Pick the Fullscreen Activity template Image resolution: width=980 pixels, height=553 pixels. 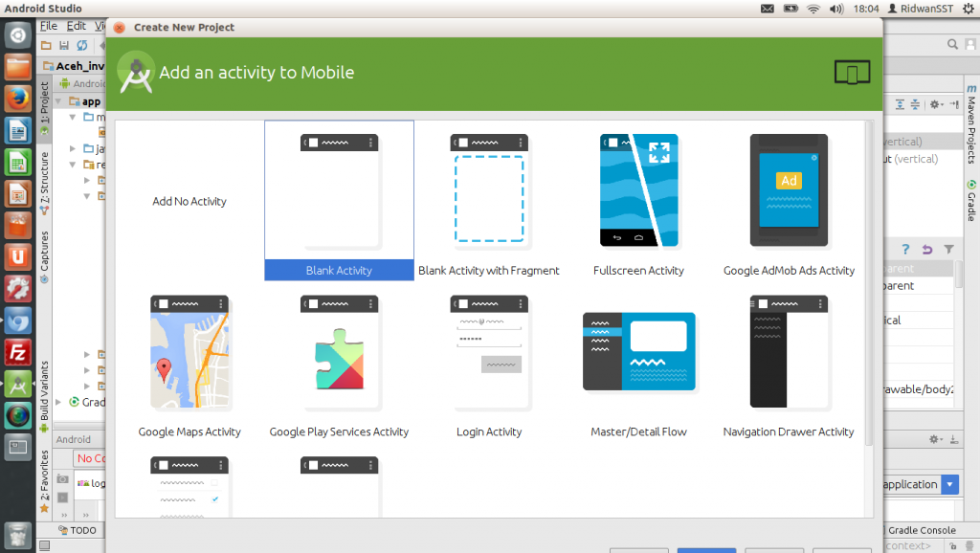coord(638,200)
